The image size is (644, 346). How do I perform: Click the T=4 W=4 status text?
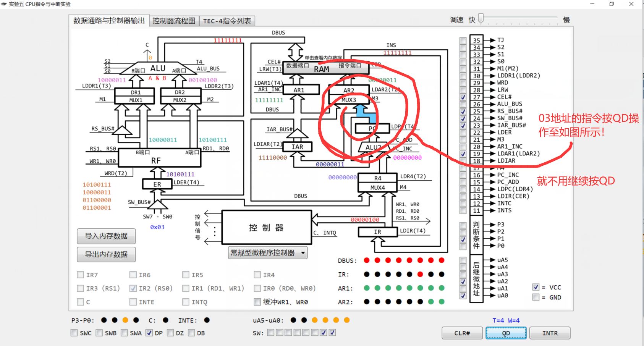pos(506,320)
